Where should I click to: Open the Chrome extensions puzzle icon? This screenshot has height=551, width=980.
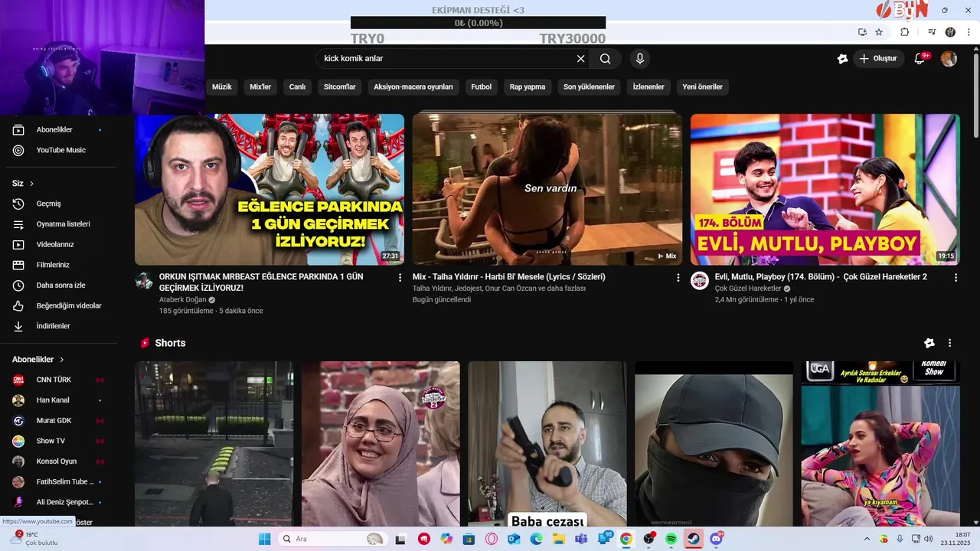click(x=904, y=32)
